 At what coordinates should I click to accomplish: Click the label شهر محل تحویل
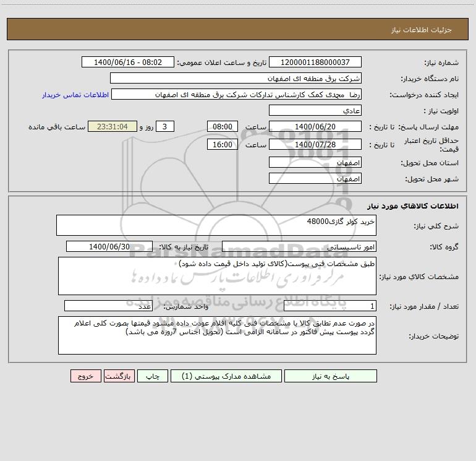coord(431,179)
